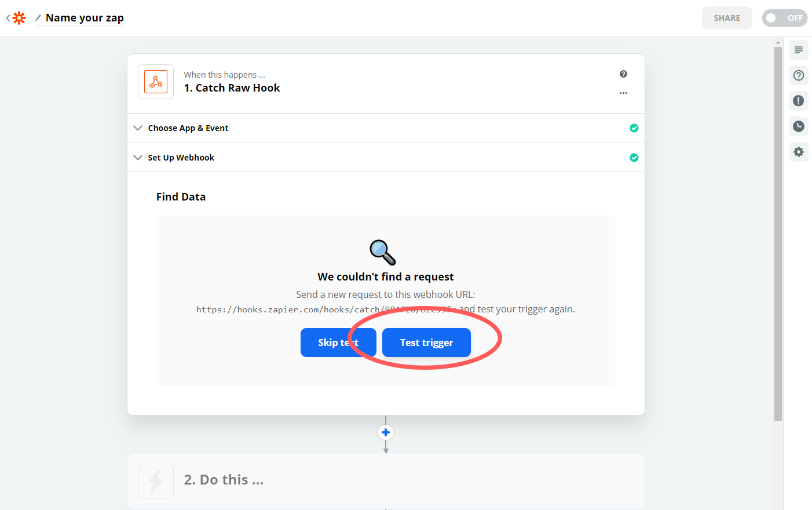Open Zap settings with the gear icon

798,152
